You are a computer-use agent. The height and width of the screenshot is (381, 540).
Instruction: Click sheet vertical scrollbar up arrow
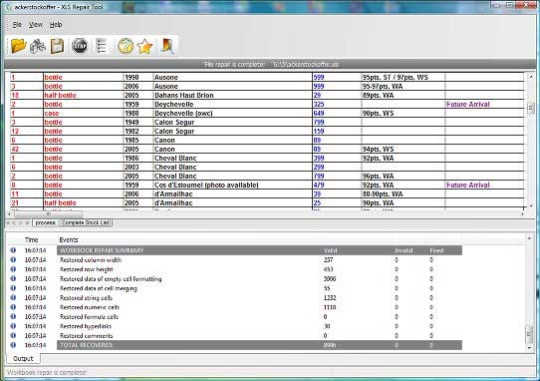531,76
